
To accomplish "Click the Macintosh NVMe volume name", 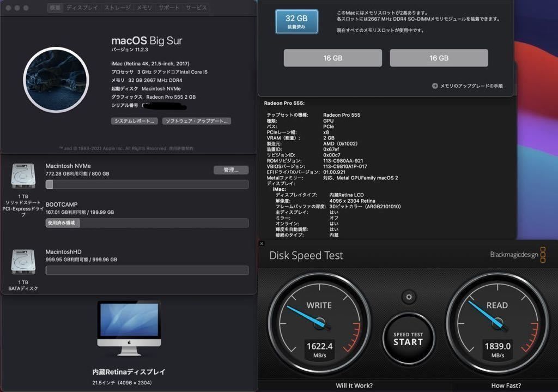I will pyautogui.click(x=68, y=166).
